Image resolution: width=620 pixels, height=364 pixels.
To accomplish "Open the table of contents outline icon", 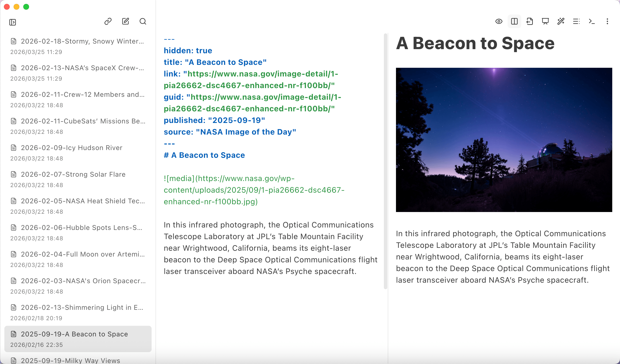I will [x=576, y=21].
